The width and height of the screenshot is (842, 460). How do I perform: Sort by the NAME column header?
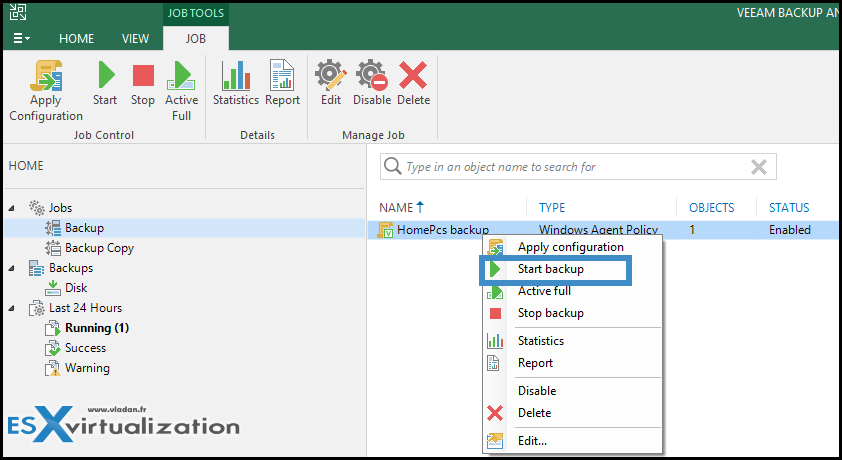(x=396, y=208)
